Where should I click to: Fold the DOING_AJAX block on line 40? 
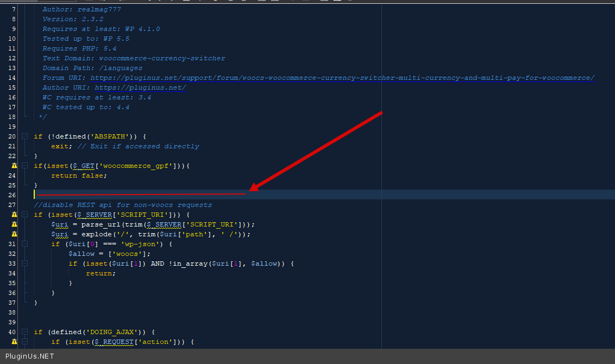click(x=24, y=332)
